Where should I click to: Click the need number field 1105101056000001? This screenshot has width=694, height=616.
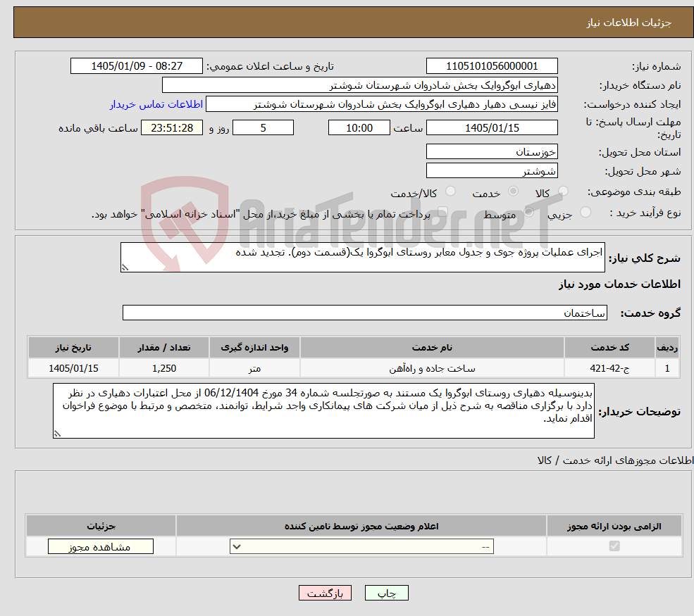click(492, 66)
